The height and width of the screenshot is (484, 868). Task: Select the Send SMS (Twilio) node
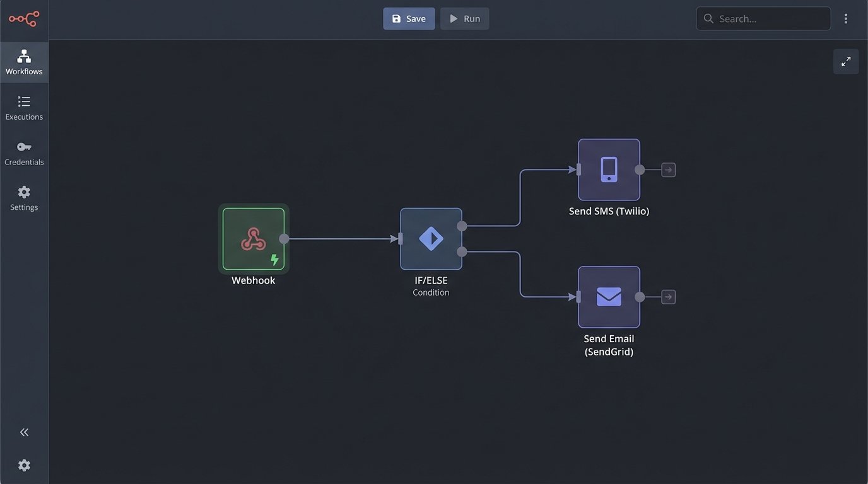pyautogui.click(x=609, y=170)
